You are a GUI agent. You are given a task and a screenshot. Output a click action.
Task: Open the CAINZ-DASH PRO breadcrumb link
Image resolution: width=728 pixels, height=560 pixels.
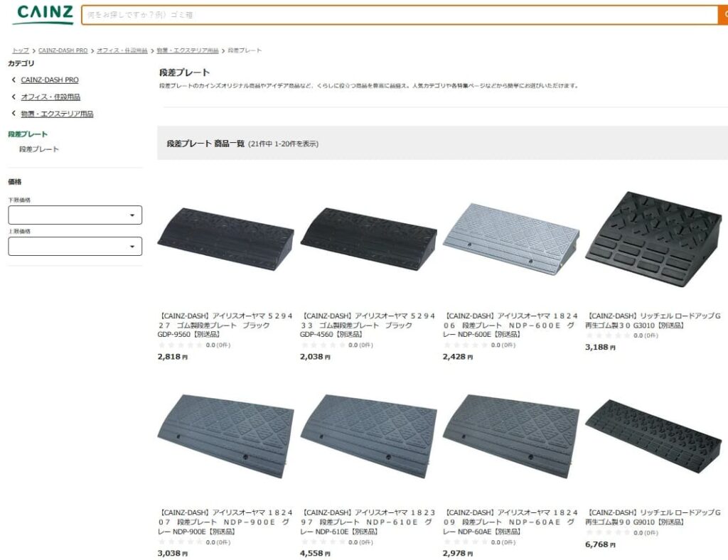pyautogui.click(x=63, y=50)
